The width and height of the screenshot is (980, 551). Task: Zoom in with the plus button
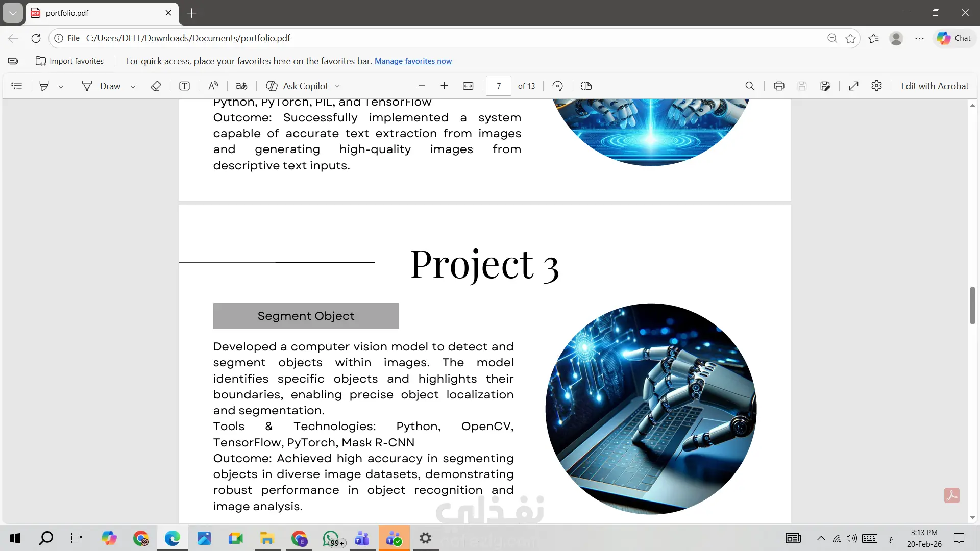pyautogui.click(x=444, y=86)
